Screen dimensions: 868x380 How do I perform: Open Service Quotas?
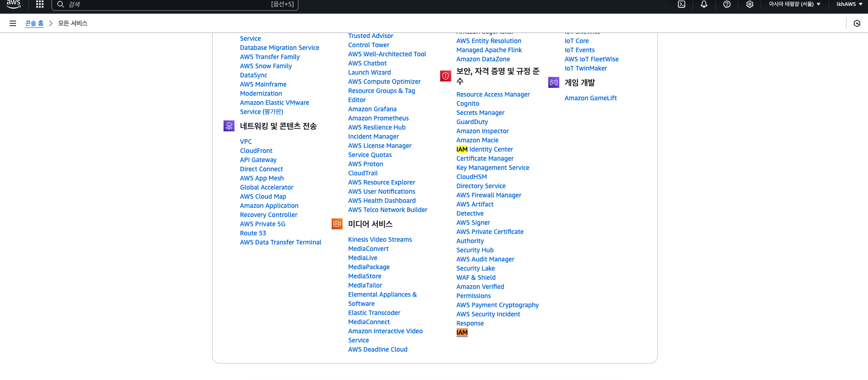pos(370,155)
